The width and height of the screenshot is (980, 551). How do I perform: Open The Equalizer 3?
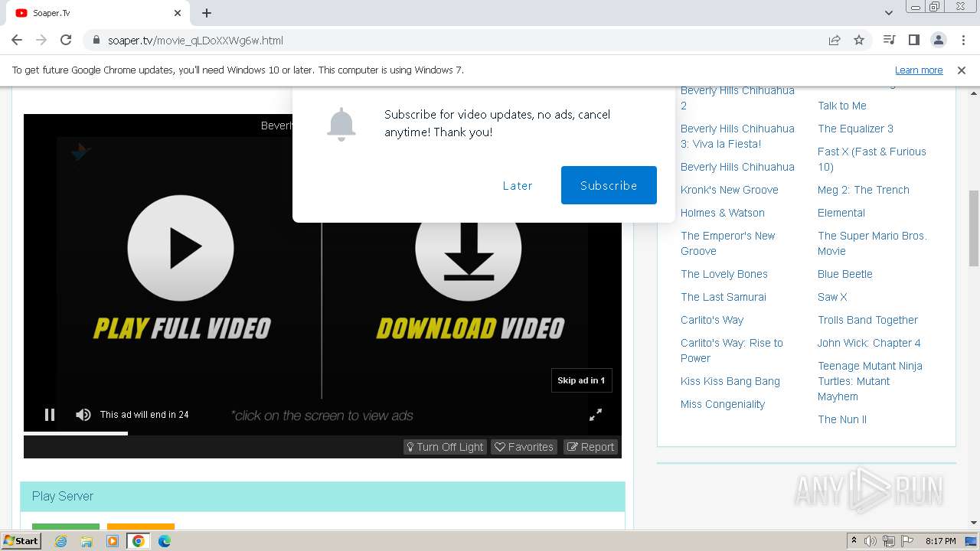(855, 129)
